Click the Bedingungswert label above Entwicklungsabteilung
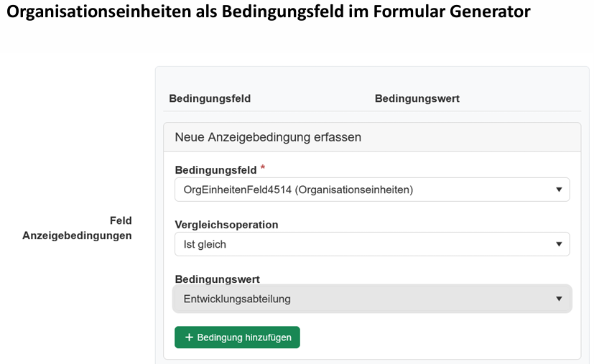Viewport: 594px width, 364px height. pos(217,279)
